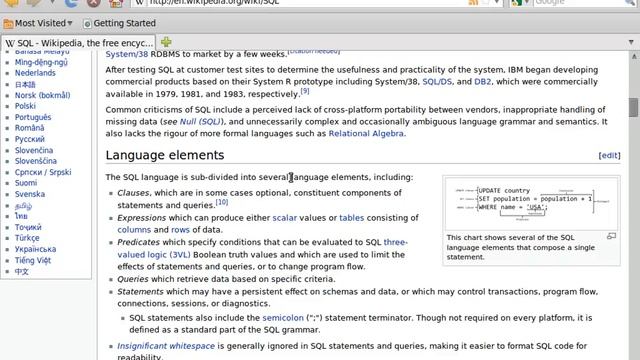Viewport: 640px width, 360px height.
Task: Click the scrollbar thumb
Action: pos(633,107)
